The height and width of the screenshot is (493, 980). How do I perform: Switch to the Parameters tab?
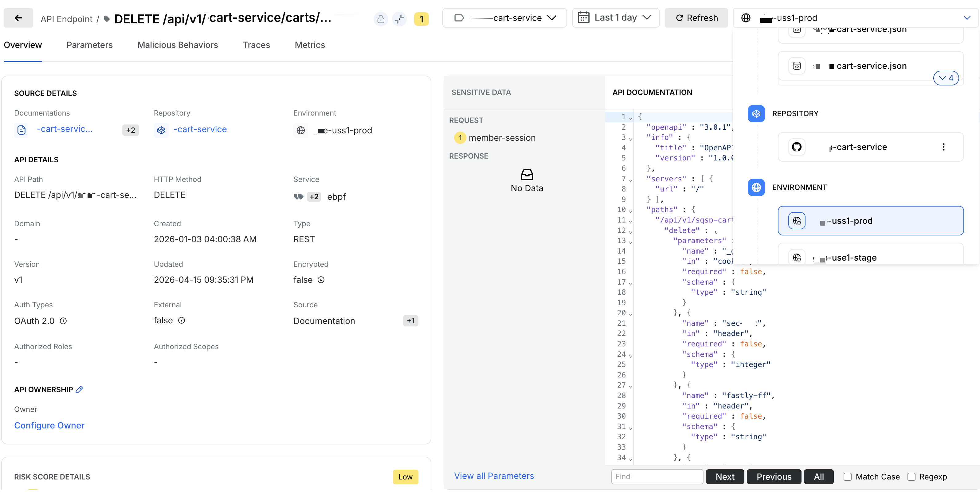pyautogui.click(x=89, y=45)
